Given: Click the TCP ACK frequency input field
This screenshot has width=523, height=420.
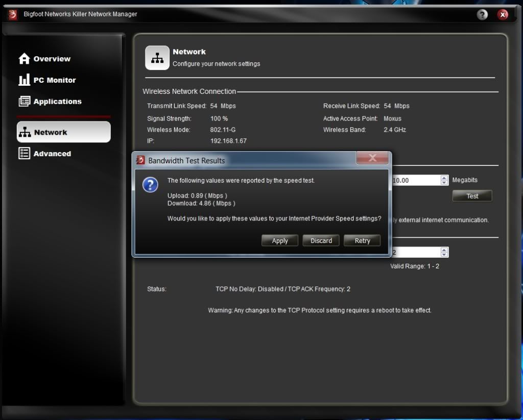Looking at the screenshot, I should (x=416, y=252).
